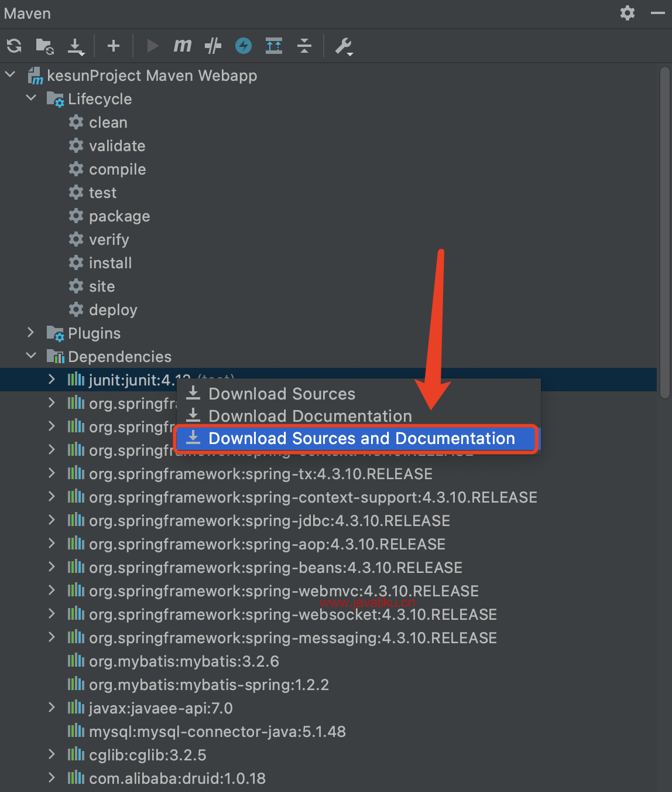This screenshot has height=792, width=672.
Task: Open Maven Settings with the wrench icon
Action: click(344, 46)
